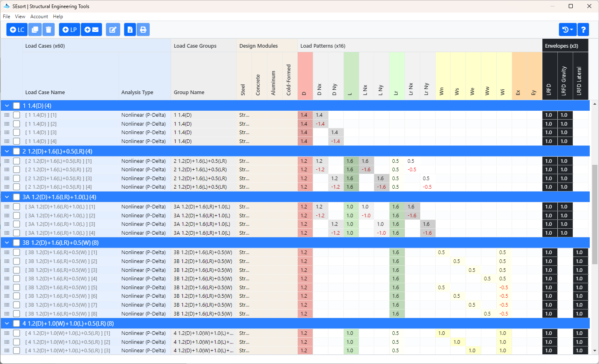The height and width of the screenshot is (364, 599).
Task: Click L Nx factor -1.6 in load case 2 [2] row
Action: pyautogui.click(x=366, y=170)
